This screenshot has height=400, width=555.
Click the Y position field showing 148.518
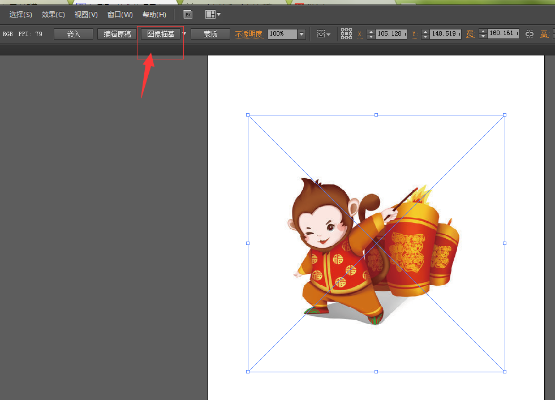click(445, 34)
